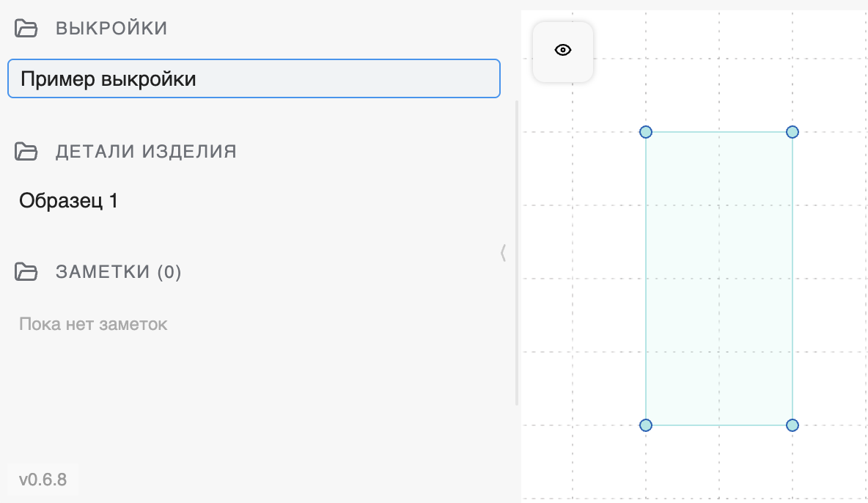
Task: Toggle the eye visibility icon on the canvas
Action: [x=562, y=49]
